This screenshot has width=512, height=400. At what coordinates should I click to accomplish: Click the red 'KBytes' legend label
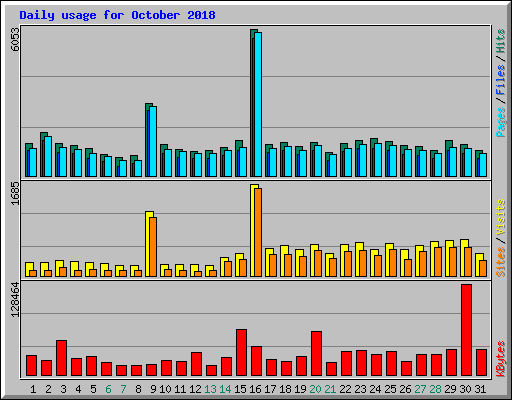[501, 359]
